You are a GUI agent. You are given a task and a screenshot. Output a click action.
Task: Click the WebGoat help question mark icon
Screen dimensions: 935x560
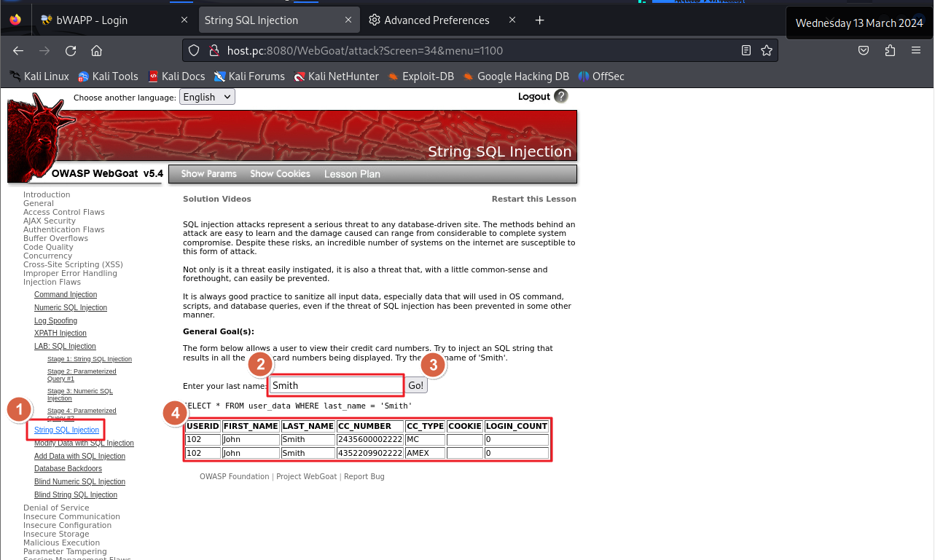(561, 96)
